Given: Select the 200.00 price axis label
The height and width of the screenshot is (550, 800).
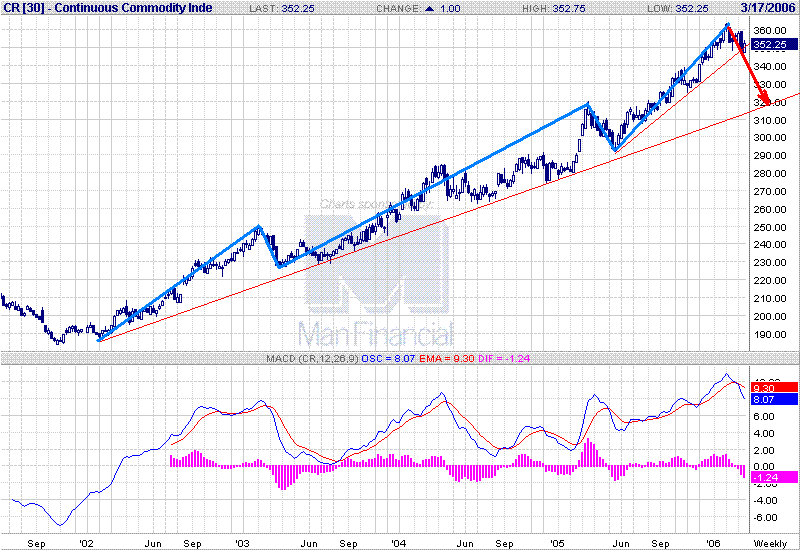Looking at the screenshot, I should (769, 316).
